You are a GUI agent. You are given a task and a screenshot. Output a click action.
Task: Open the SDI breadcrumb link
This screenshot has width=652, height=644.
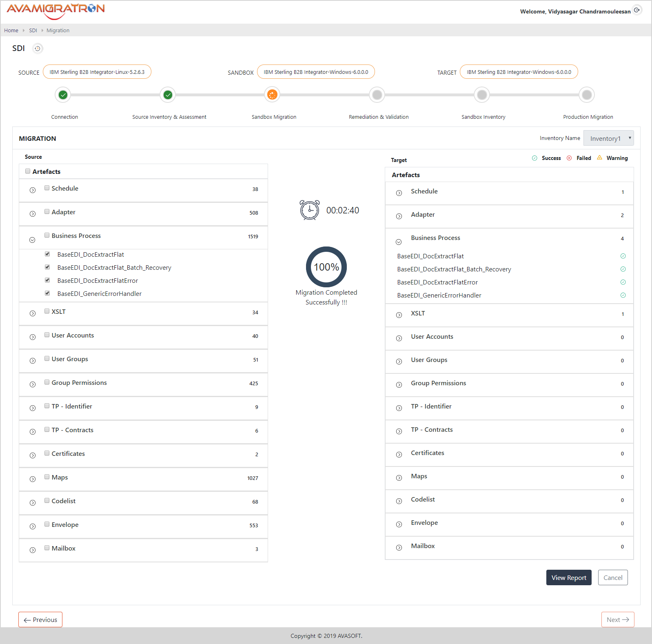[x=33, y=31]
